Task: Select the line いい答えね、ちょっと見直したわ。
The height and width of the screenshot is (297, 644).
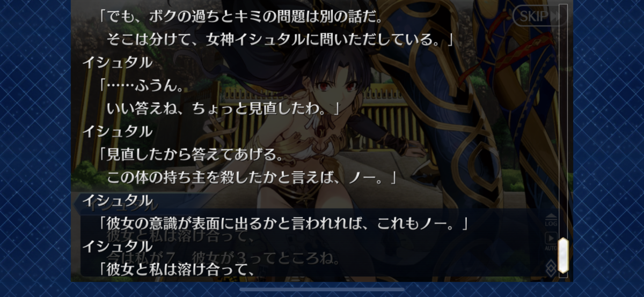Action: 224,109
